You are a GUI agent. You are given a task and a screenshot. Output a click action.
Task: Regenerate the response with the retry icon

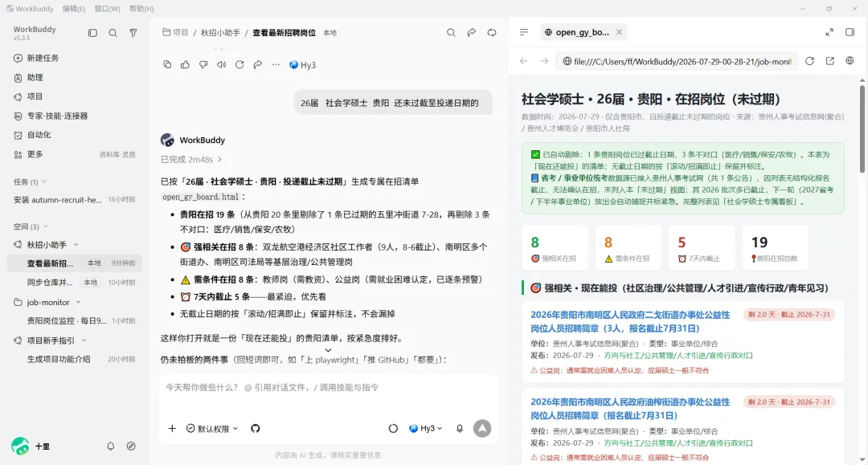tap(240, 65)
